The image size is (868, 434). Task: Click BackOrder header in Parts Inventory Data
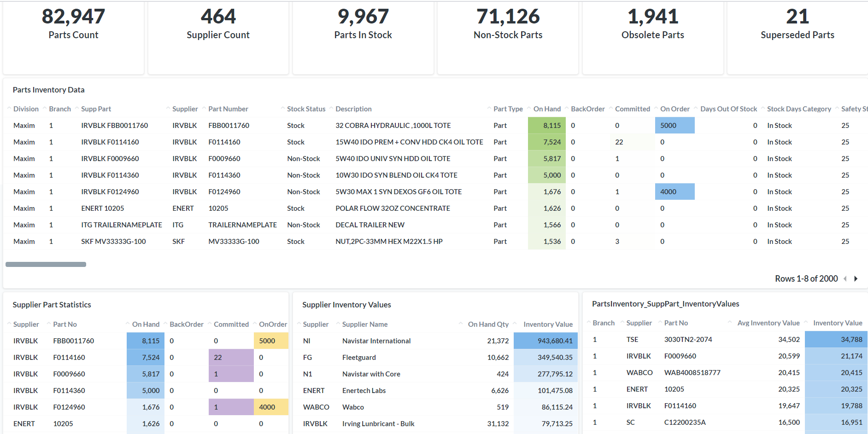(588, 109)
